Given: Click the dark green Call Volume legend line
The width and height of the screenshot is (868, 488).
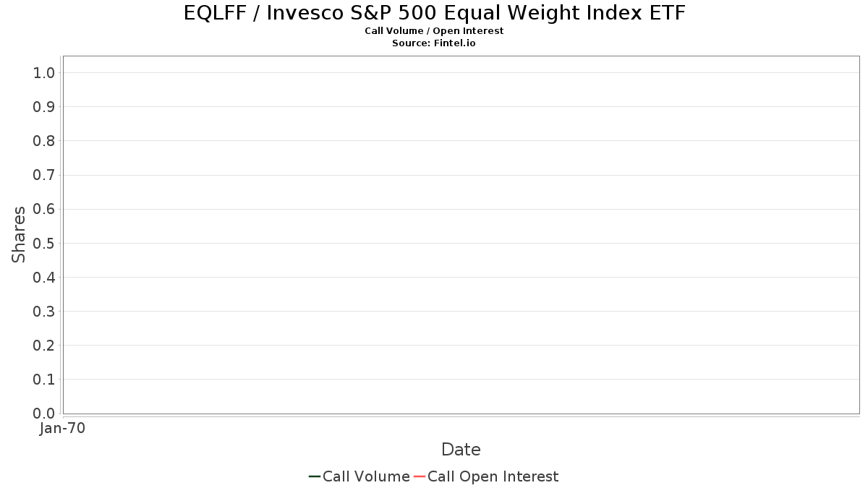Looking at the screenshot, I should (x=315, y=476).
